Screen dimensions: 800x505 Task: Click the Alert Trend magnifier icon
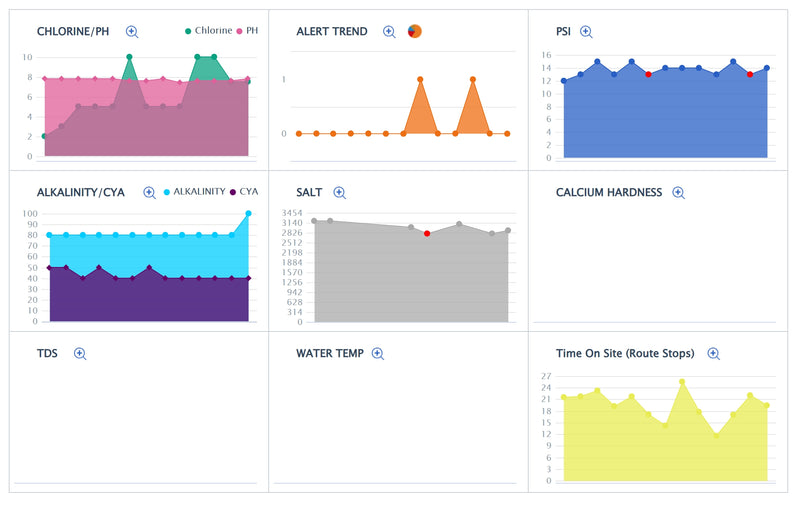pos(389,32)
